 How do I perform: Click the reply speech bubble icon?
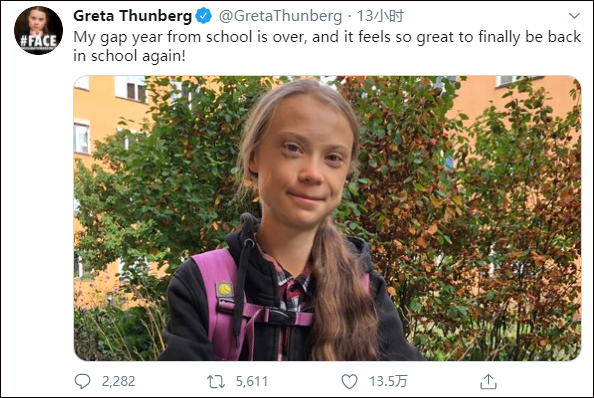82,381
